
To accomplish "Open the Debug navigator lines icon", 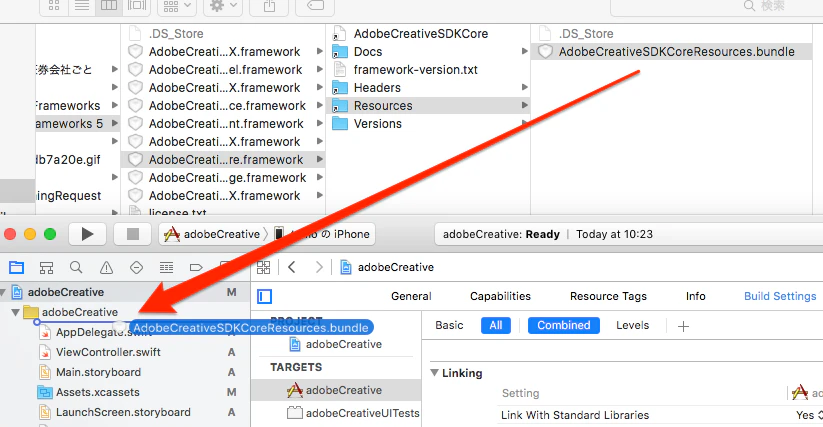I will [x=166, y=268].
